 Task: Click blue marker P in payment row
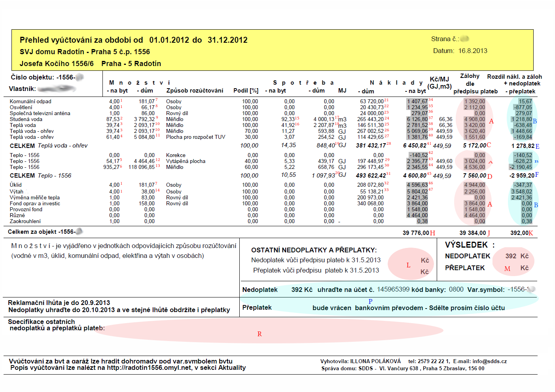point(370,301)
